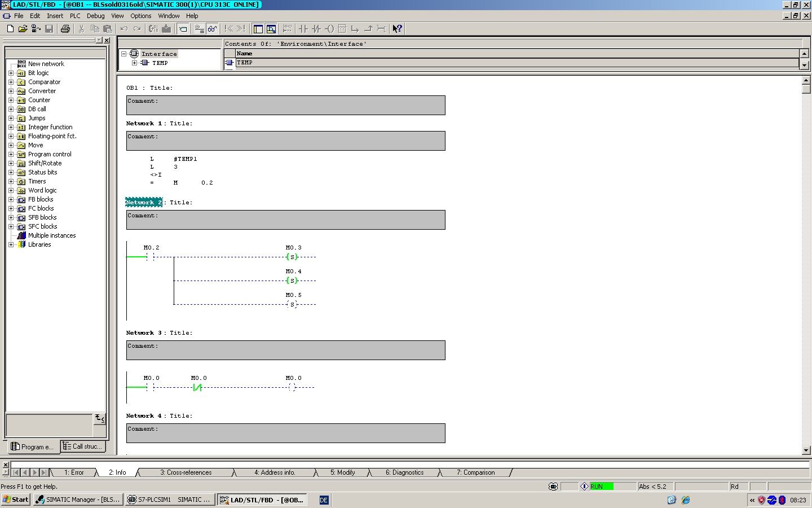Switch to the 5: Modify tab
Viewport: 812px width, 508px height.
[343, 472]
